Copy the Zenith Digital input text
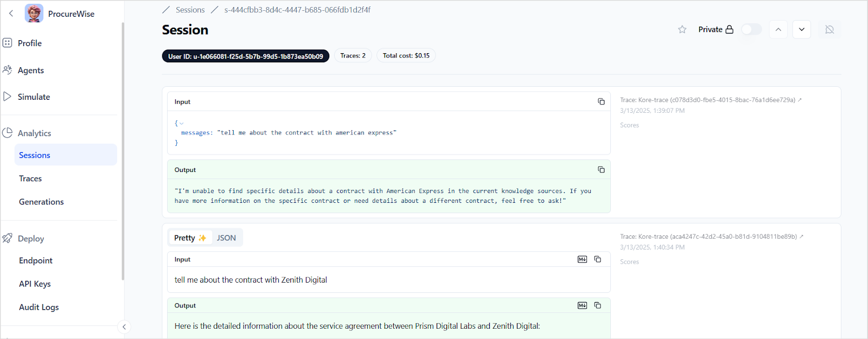 [x=597, y=259]
